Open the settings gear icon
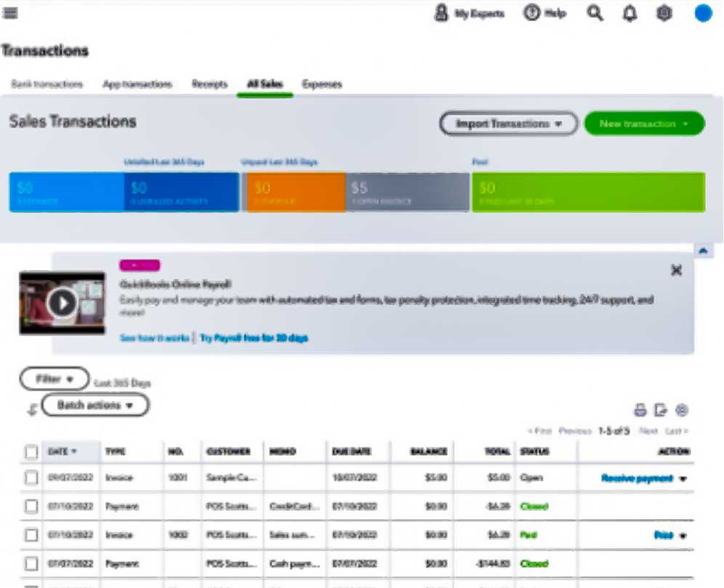The height and width of the screenshot is (588, 724). pyautogui.click(x=664, y=13)
